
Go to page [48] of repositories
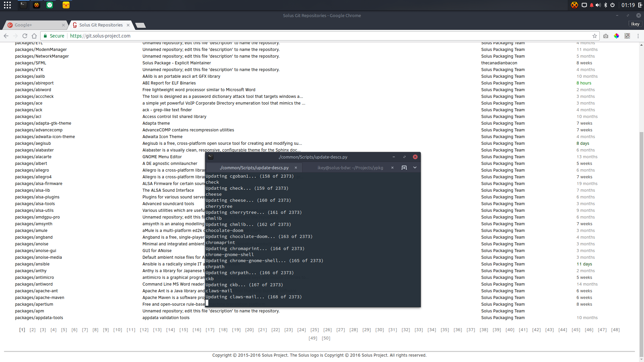615,330
